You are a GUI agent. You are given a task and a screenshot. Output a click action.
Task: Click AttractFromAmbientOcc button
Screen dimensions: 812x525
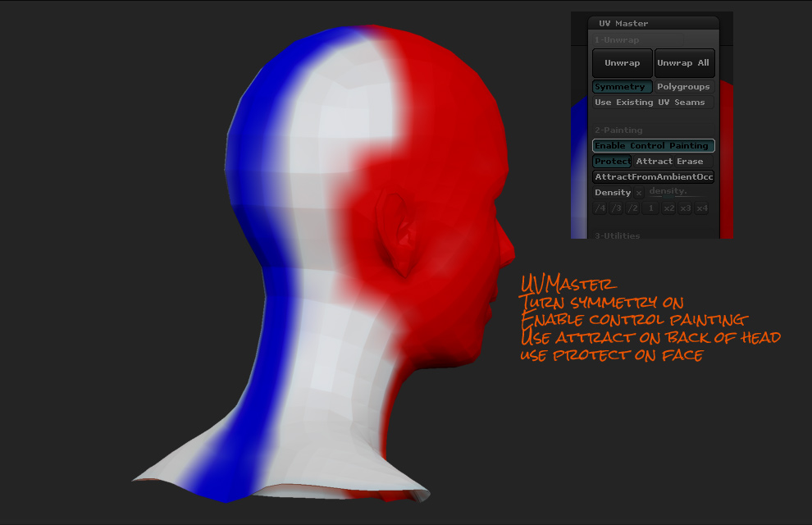point(653,176)
